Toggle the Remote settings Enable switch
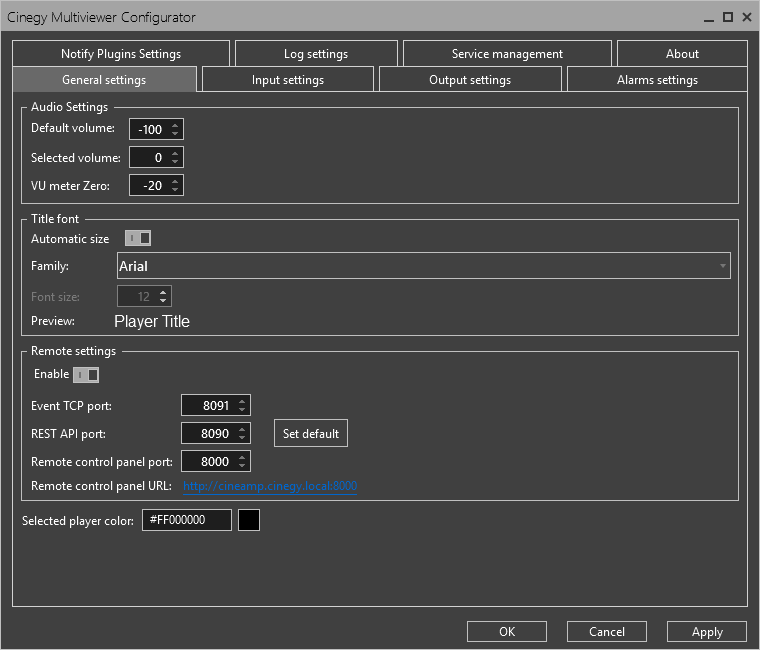This screenshot has width=760, height=650. click(x=86, y=375)
